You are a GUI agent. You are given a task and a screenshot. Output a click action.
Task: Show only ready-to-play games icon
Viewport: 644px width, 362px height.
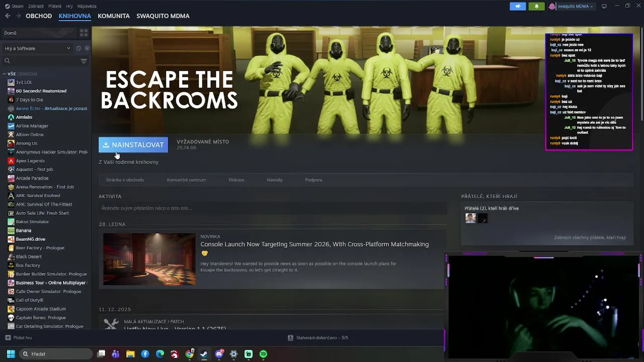point(87,48)
